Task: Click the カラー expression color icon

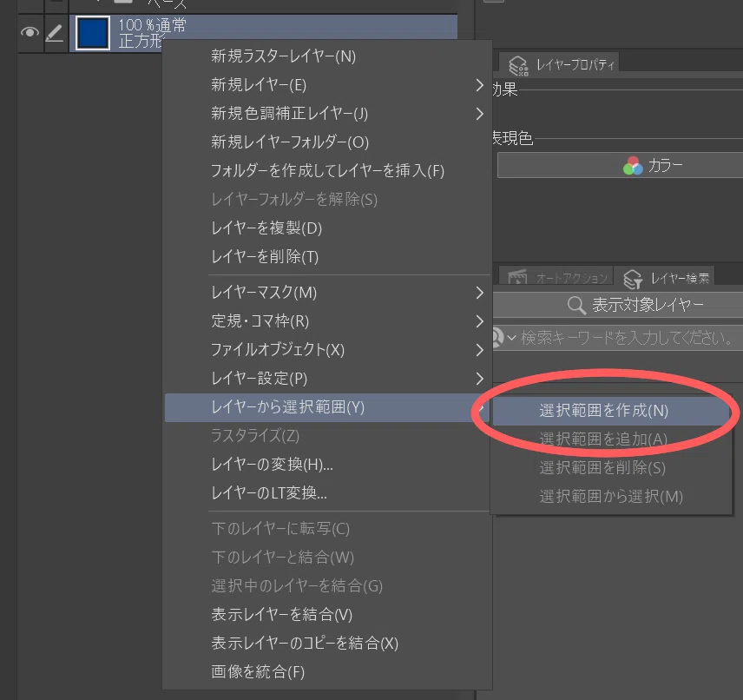Action: 633,166
